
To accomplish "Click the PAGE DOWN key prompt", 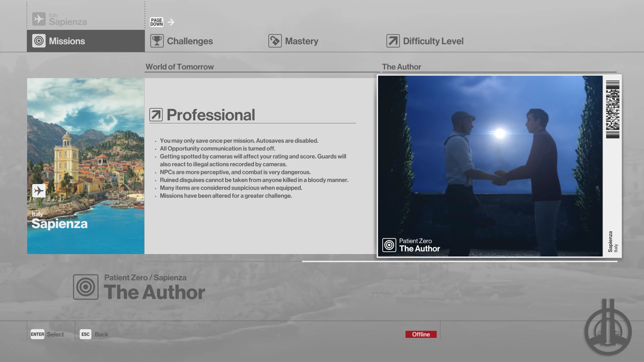I will [x=157, y=22].
